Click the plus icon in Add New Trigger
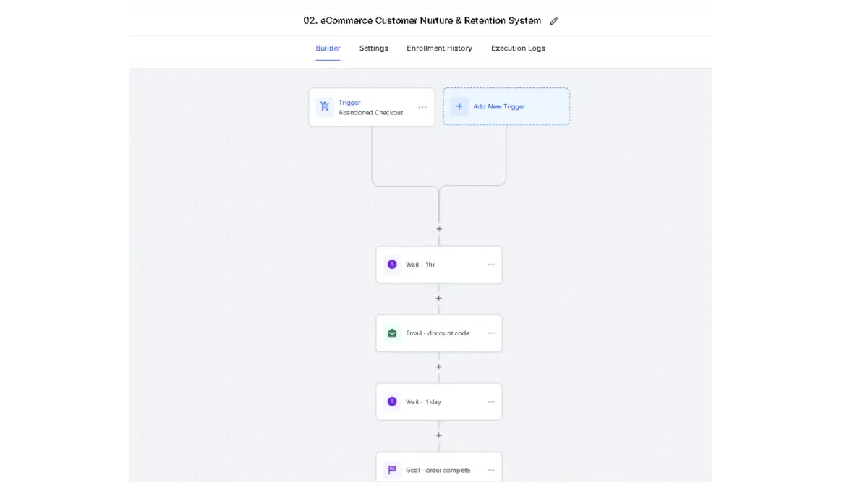The width and height of the screenshot is (868, 488). pyautogui.click(x=459, y=106)
